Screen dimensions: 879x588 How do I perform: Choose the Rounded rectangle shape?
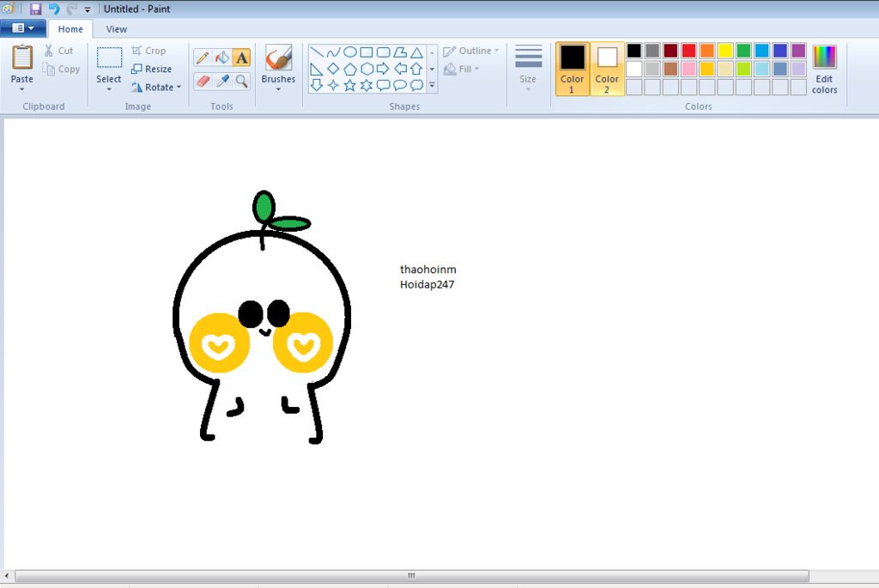coord(383,52)
